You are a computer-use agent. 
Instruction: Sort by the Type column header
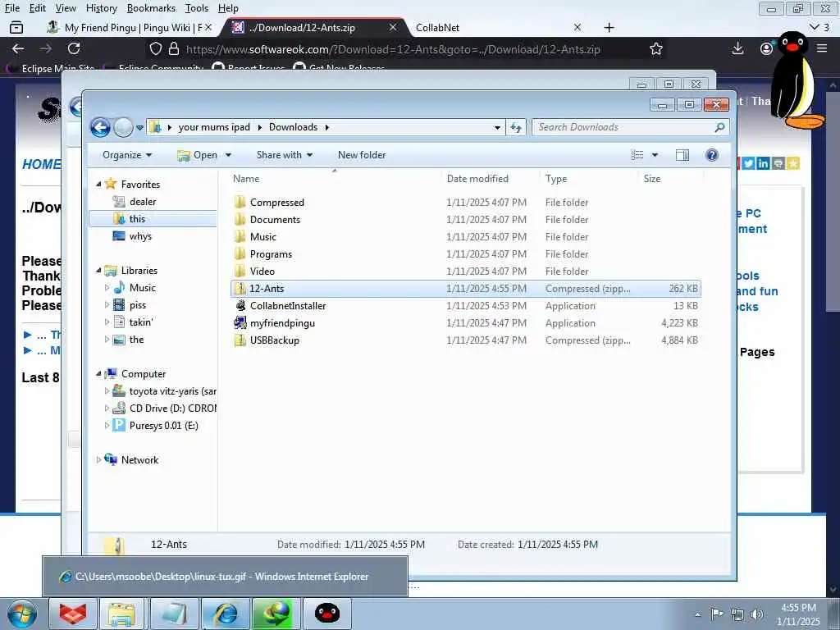click(556, 179)
